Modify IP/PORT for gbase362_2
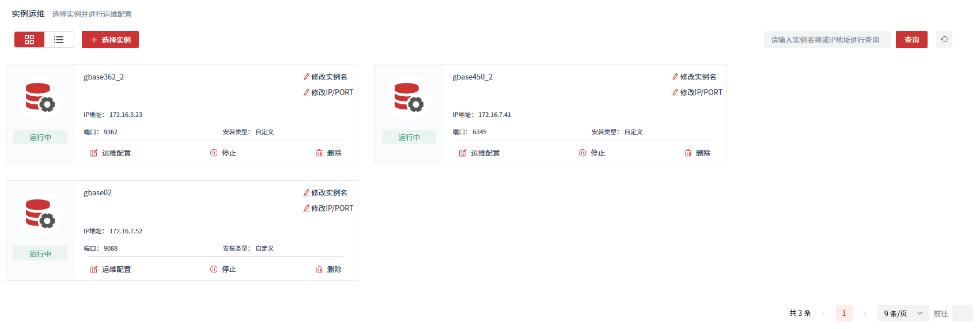The image size is (980, 329). (x=328, y=92)
